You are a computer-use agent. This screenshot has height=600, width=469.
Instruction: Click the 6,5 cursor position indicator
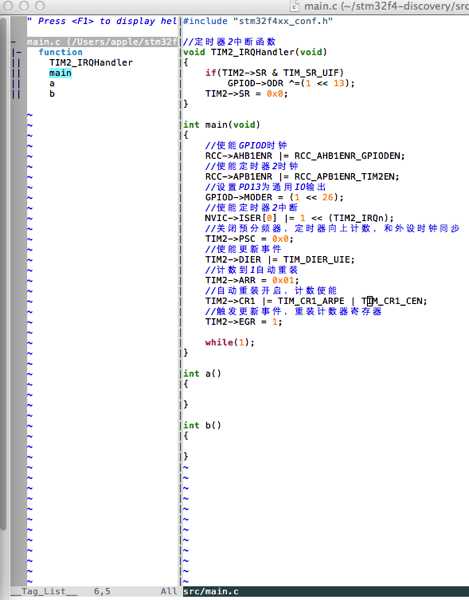102,591
